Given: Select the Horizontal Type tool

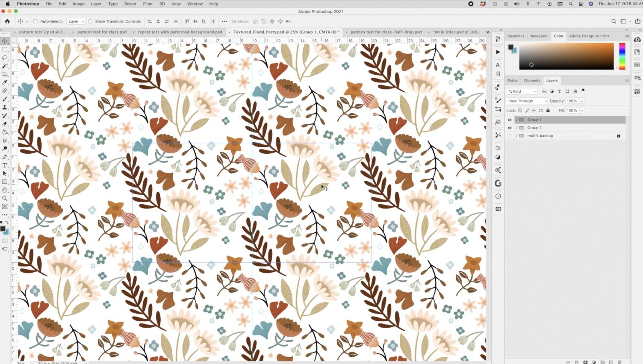Looking at the screenshot, I should 5,165.
